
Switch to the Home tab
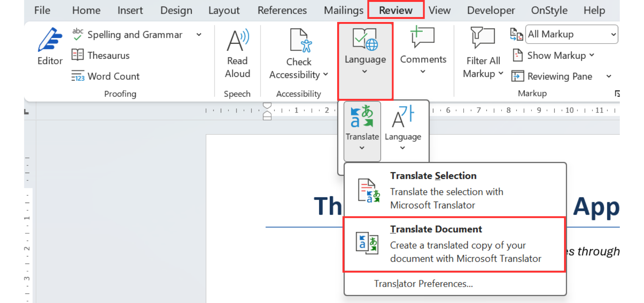(x=86, y=10)
